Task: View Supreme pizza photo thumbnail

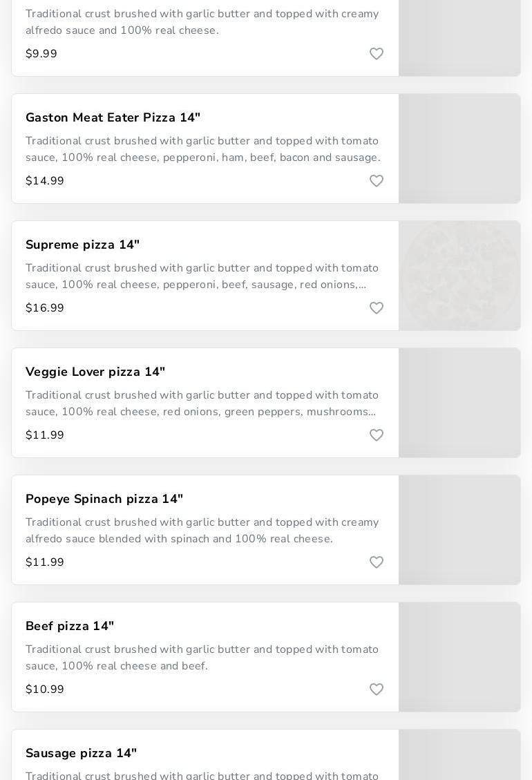Action: tap(460, 276)
